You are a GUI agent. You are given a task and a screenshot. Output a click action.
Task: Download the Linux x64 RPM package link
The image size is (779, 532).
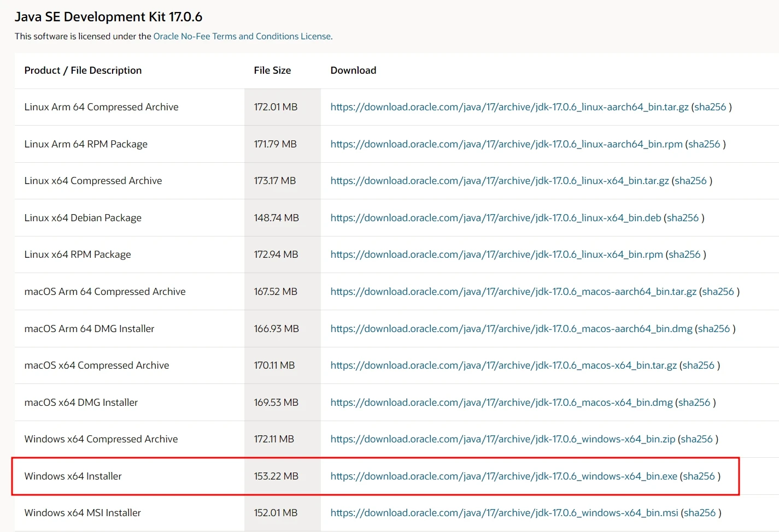tap(496, 255)
